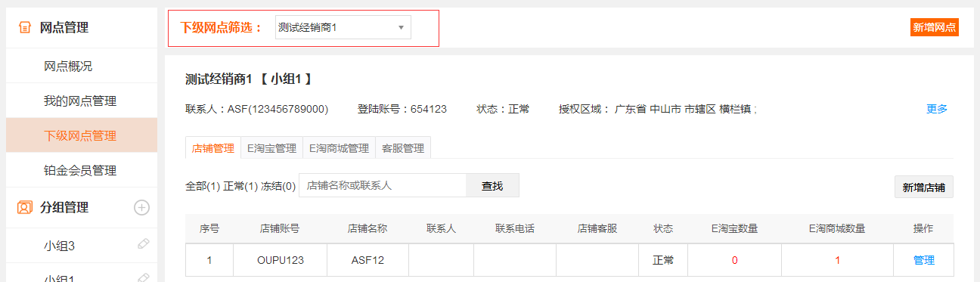The width and height of the screenshot is (980, 282).
Task: Filter shops by 冻结(0)
Action: tap(278, 185)
